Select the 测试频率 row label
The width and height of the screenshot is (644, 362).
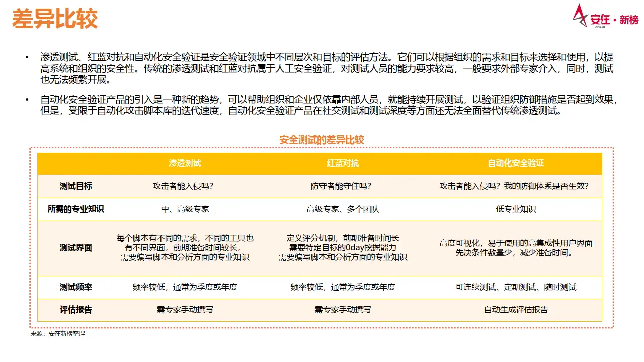point(76,287)
